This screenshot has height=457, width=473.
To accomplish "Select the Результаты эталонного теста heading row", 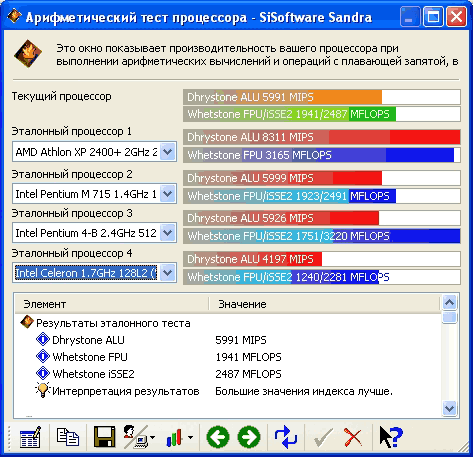I will [x=228, y=323].
